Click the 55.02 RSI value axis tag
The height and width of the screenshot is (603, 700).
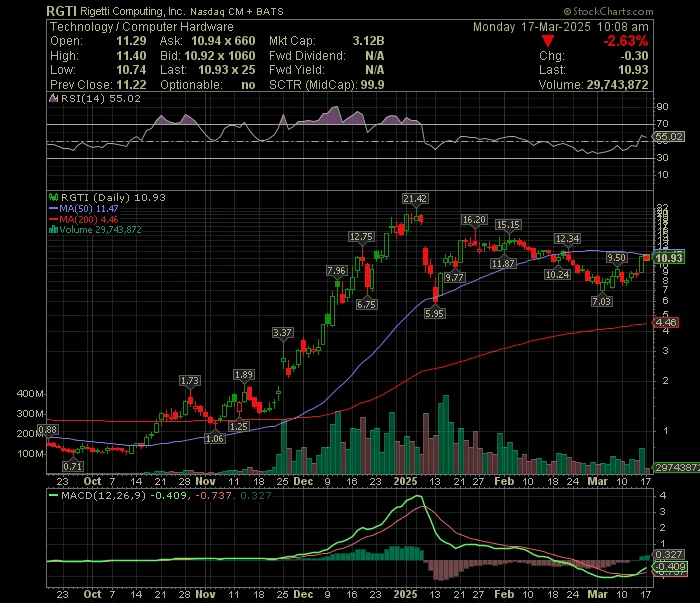pyautogui.click(x=669, y=136)
